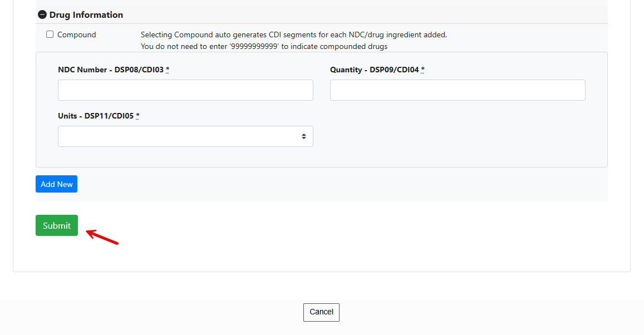Open the Units DSP11/CDI05 dropdown
This screenshot has height=335, width=644.
tap(186, 136)
